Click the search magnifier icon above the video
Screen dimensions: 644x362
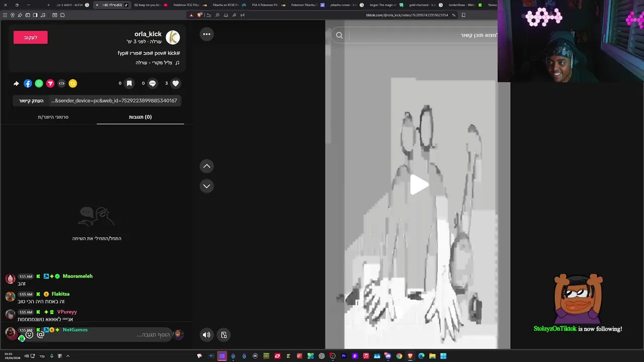(x=340, y=35)
